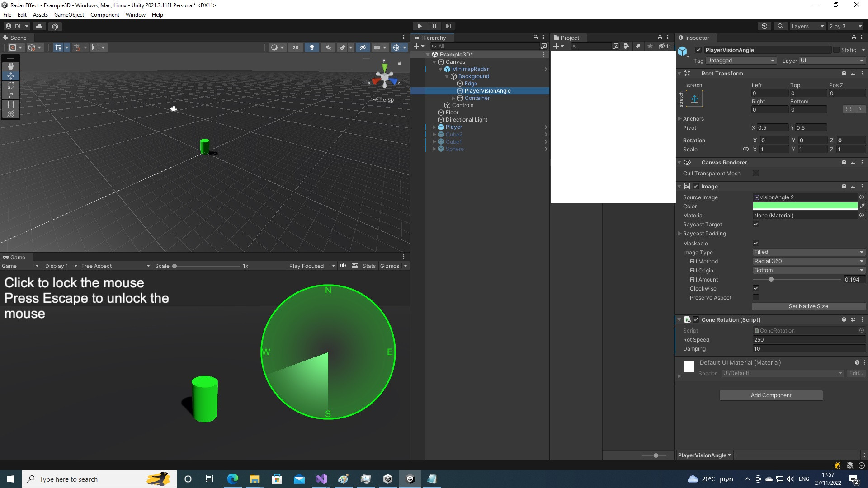Click the Damping input field
The height and width of the screenshot is (488, 868).
pyautogui.click(x=809, y=349)
